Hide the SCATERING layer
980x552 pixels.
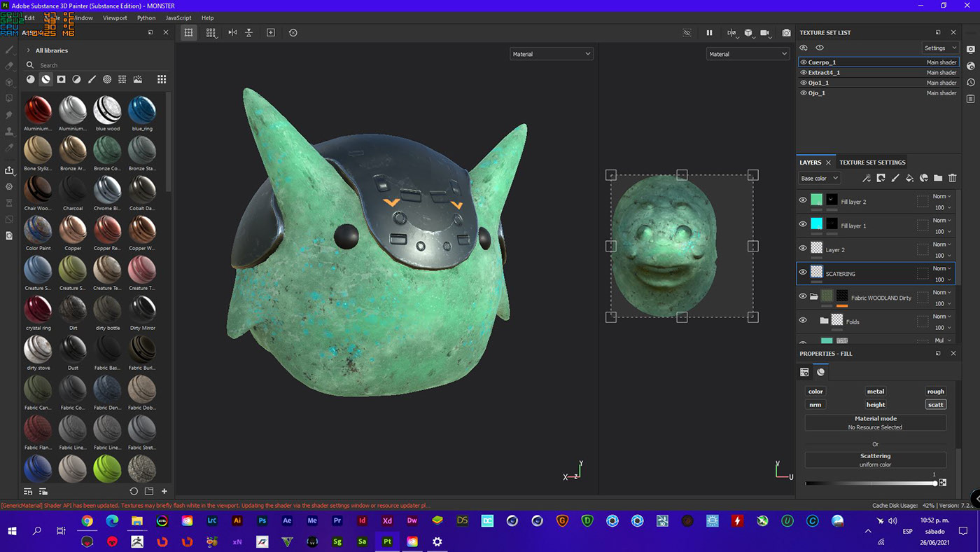[x=803, y=272]
